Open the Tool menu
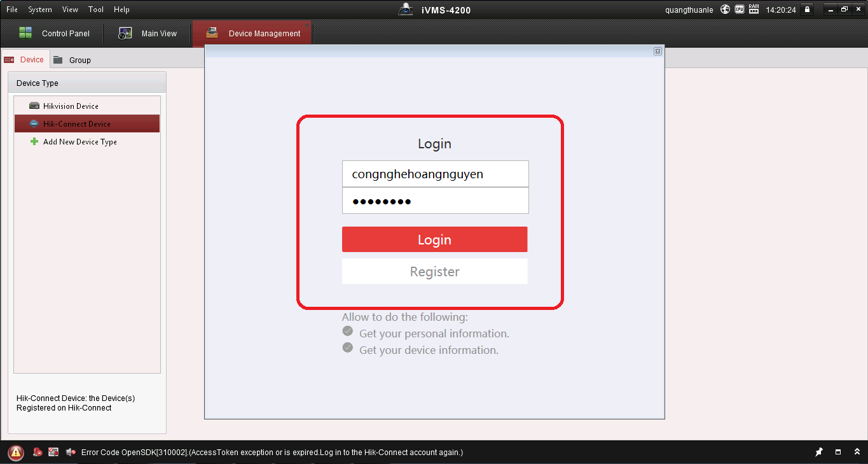868x464 pixels. tap(96, 10)
